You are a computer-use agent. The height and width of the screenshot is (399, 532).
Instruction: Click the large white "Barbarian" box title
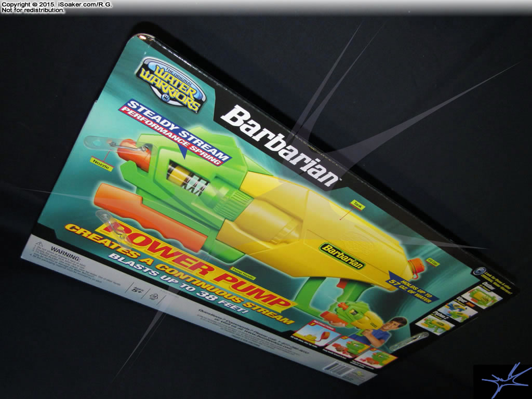[282, 147]
